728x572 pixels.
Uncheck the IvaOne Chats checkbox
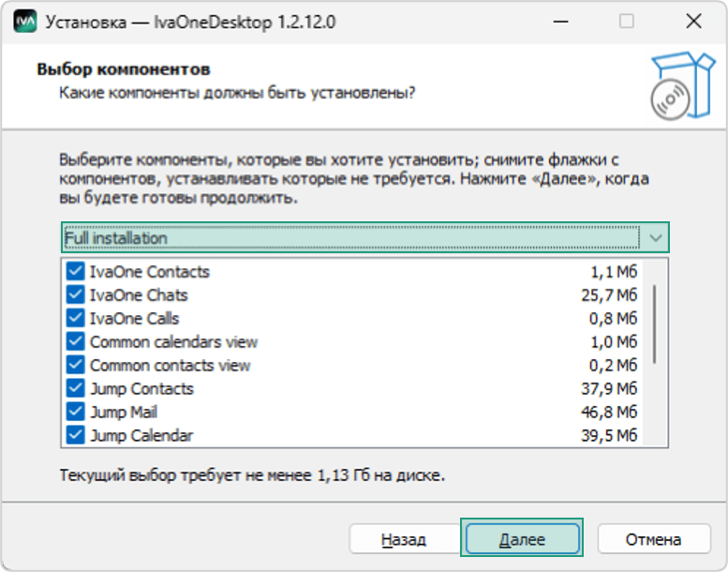(75, 294)
